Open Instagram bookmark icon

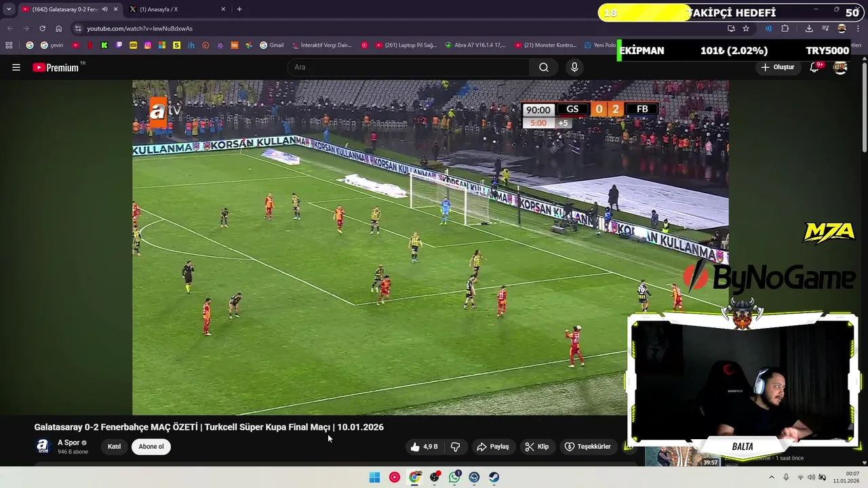point(148,45)
